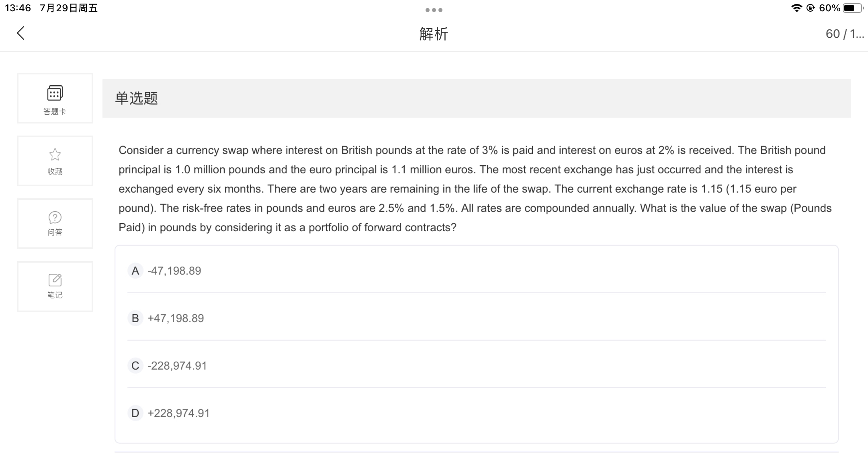
Task: Tap the 解析 page title
Action: 434,34
